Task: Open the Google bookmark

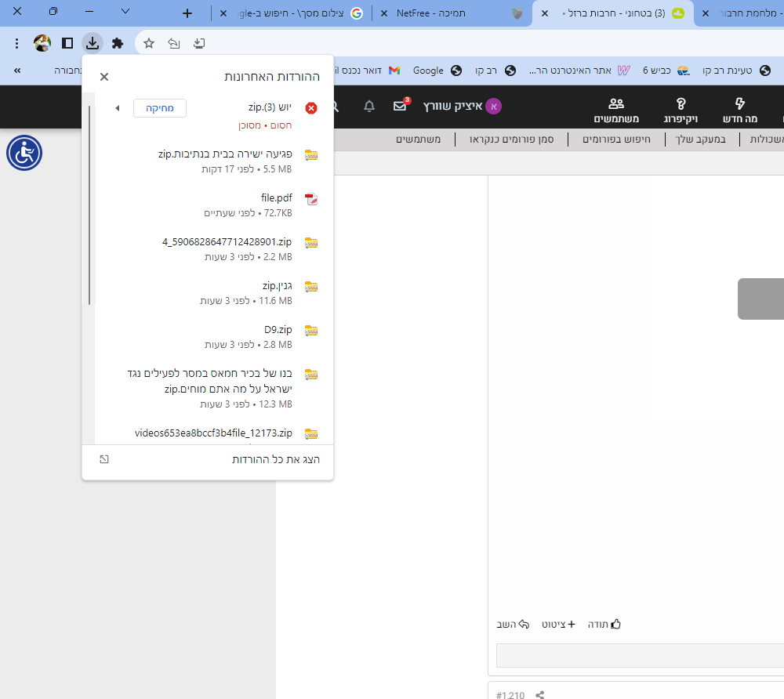Action: click(x=437, y=71)
